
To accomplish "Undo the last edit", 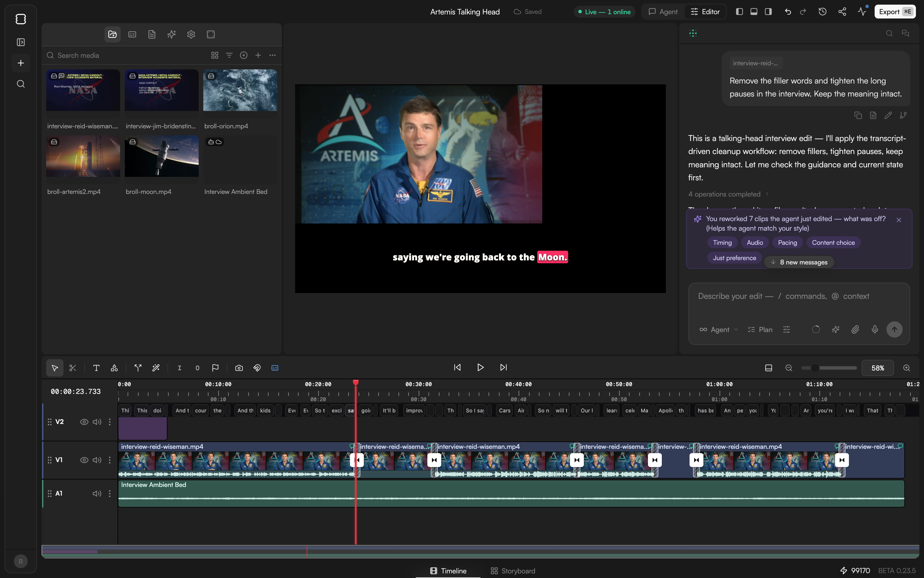I will [788, 12].
